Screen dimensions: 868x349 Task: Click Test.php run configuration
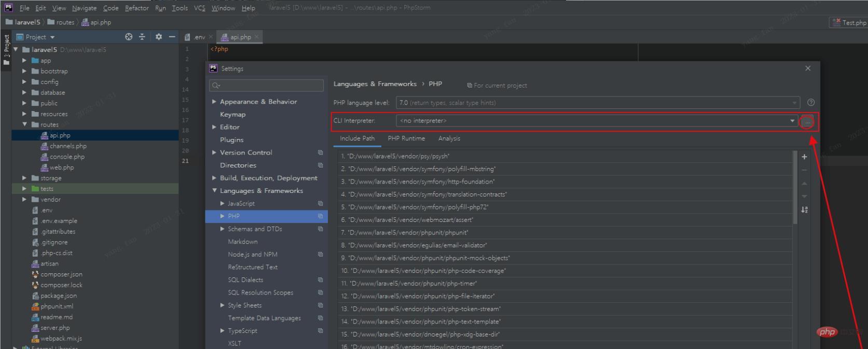click(x=849, y=22)
